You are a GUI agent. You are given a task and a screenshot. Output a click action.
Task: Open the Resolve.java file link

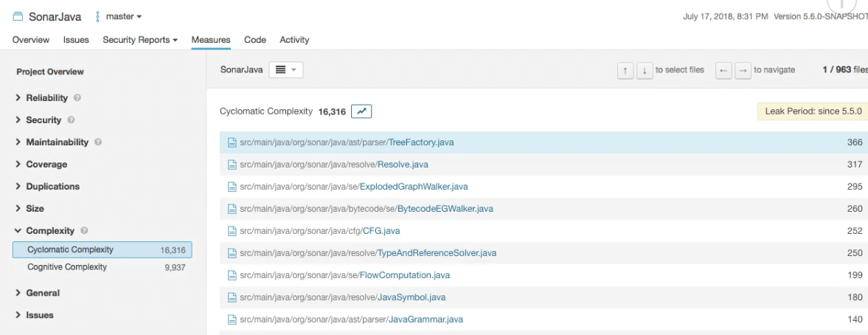tap(403, 165)
